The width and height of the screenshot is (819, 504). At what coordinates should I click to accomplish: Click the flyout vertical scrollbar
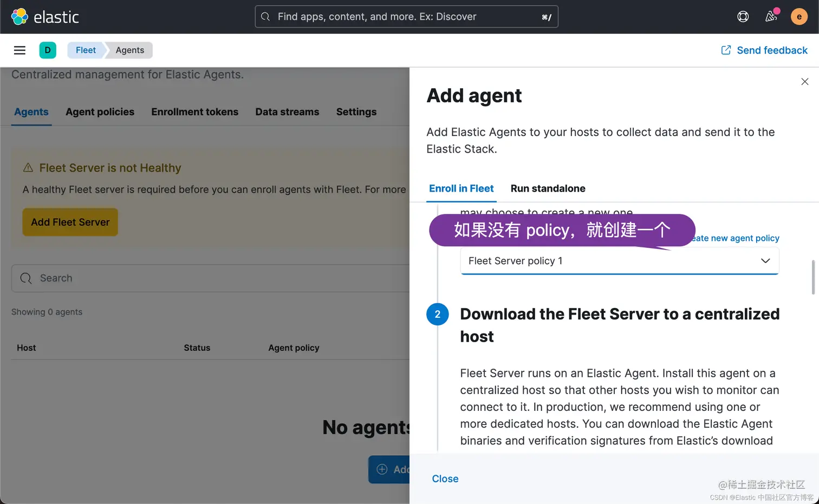pos(813,277)
